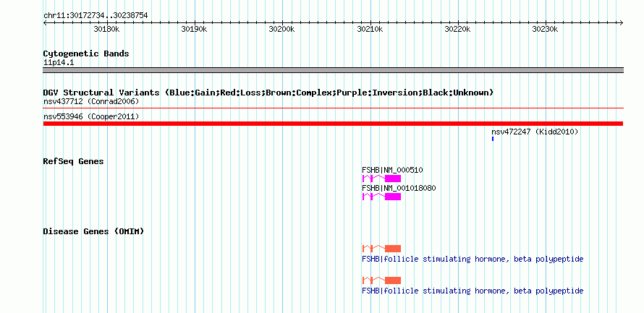Viewport: 644px width, 313px height.
Task: Click the lower orange OMIM FSHB gene glyph
Action: [x=381, y=280]
